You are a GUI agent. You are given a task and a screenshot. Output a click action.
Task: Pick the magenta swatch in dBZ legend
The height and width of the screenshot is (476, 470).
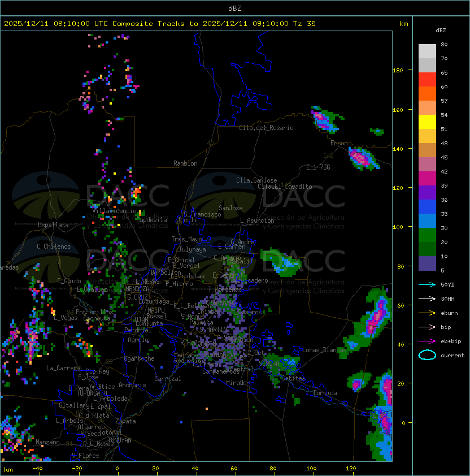[x=427, y=179]
